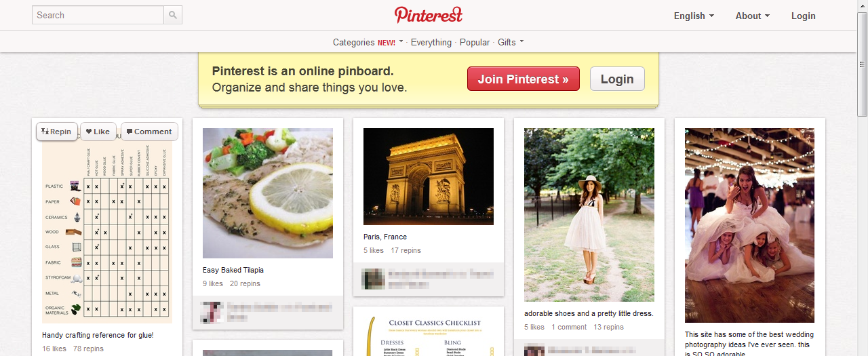
Task: Click the Pinterest logo
Action: pos(429,15)
